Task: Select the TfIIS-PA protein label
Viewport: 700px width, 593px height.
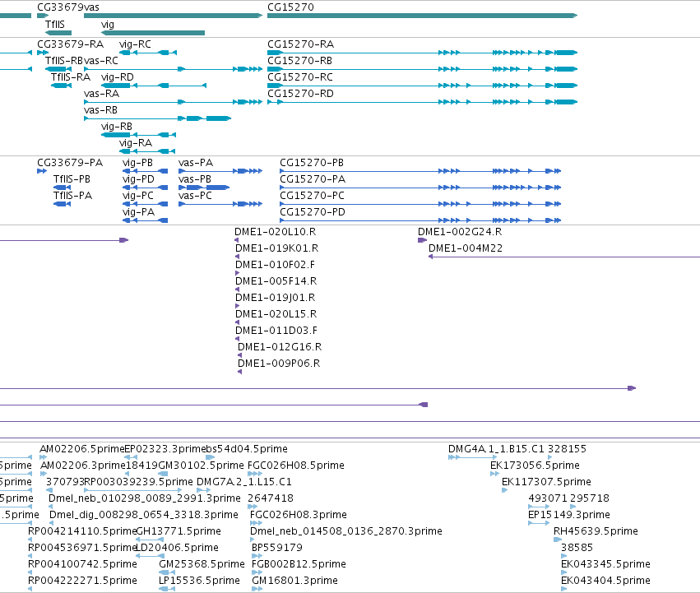Action: point(72,196)
